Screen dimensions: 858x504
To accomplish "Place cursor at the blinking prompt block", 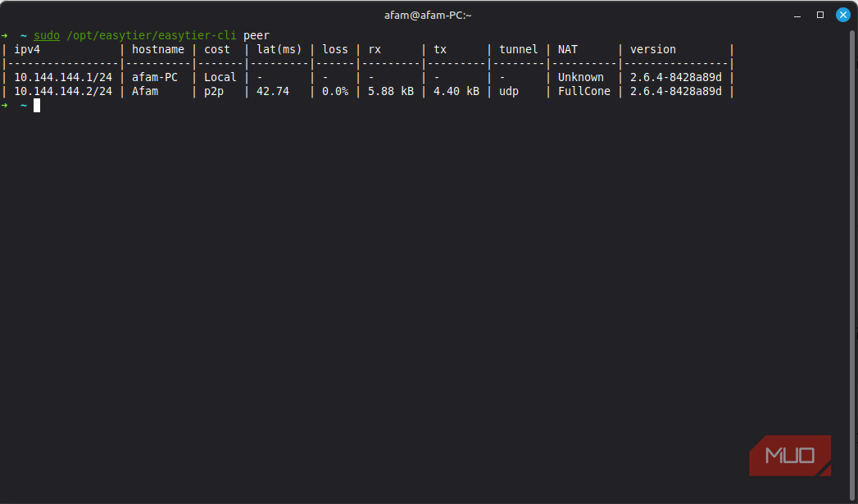I will tap(37, 105).
